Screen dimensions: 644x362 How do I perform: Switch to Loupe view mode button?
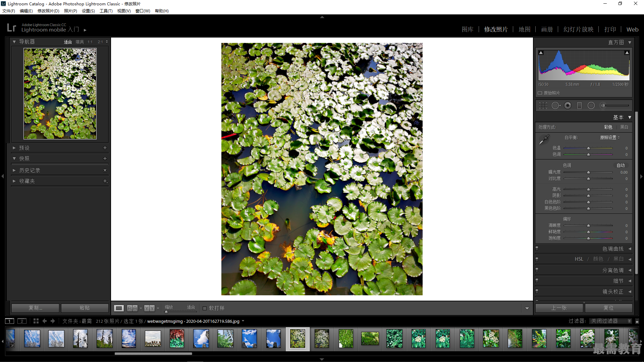point(119,308)
